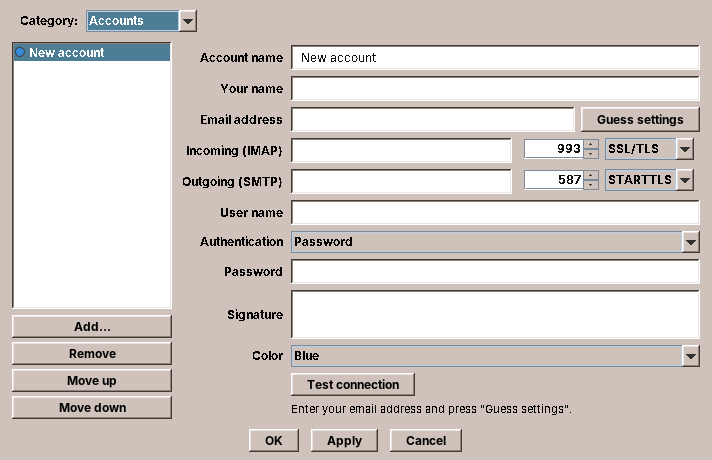The width and height of the screenshot is (712, 460).
Task: Confirm the dialog with OK
Action: pyautogui.click(x=274, y=440)
